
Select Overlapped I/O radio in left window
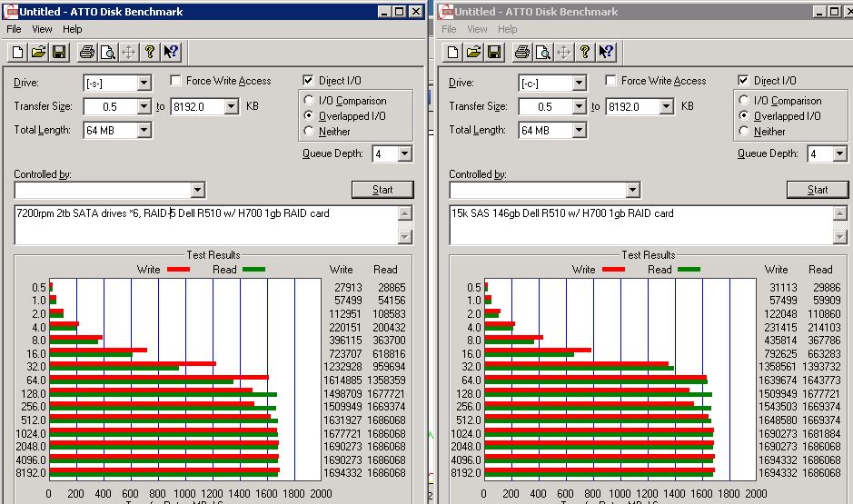point(309,115)
